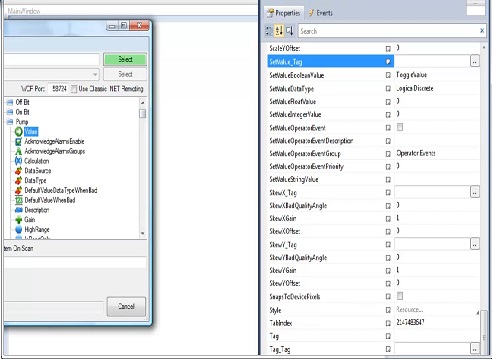Click property marker for Tag_Tag row

(x=388, y=349)
